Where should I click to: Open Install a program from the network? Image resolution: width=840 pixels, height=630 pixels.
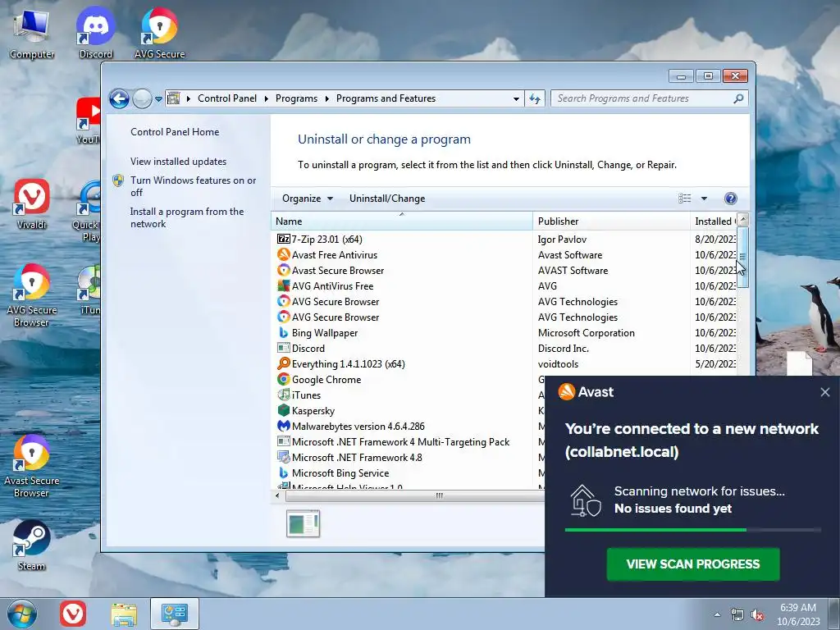tap(186, 217)
